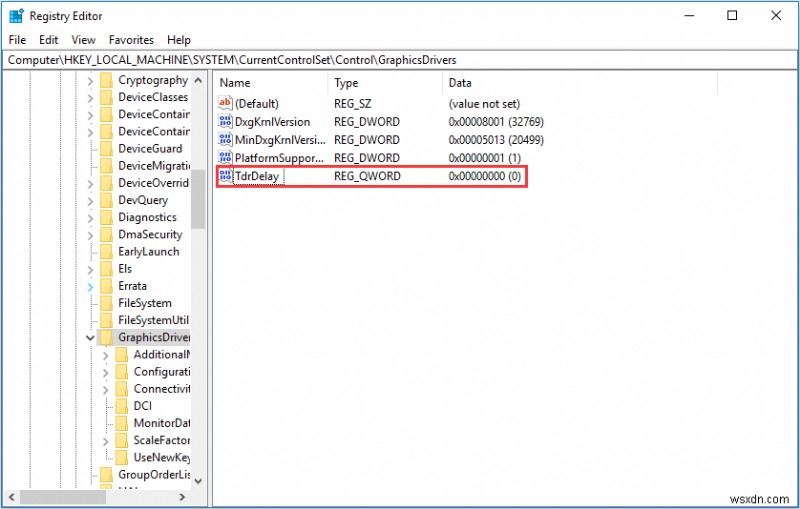Click the DeviceGuard folder icon
The height and width of the screenshot is (509, 800).
click(x=106, y=148)
